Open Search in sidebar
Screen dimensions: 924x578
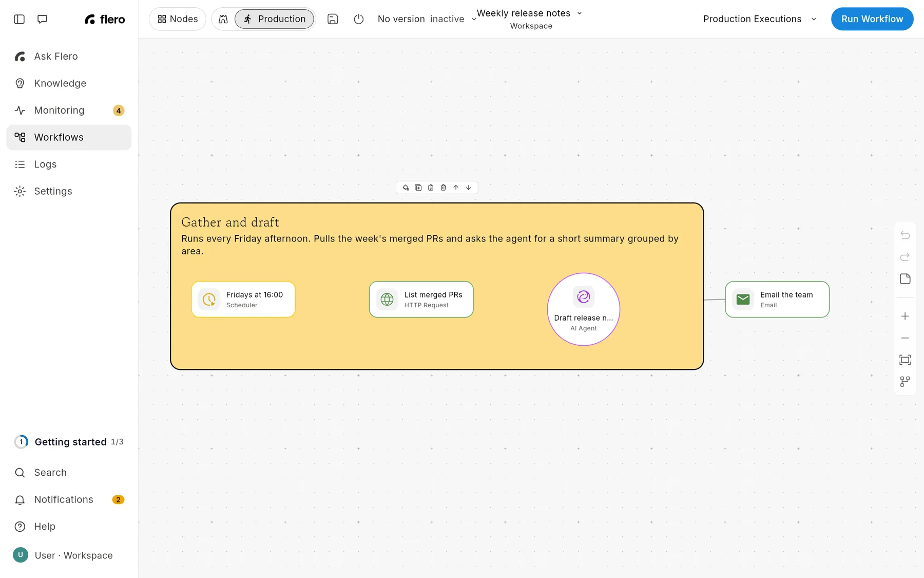[x=69, y=473]
